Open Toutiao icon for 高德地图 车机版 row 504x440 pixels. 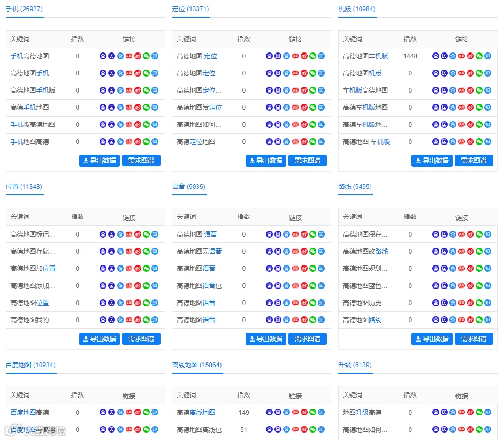462,141
